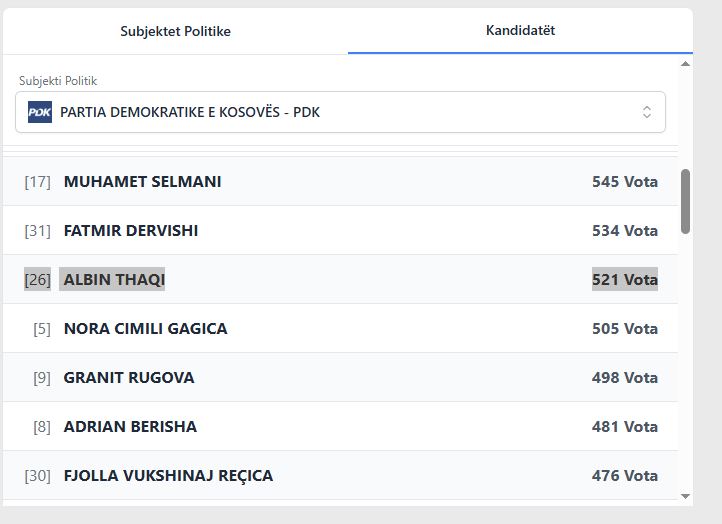Click candidate number [26] label

(x=37, y=280)
